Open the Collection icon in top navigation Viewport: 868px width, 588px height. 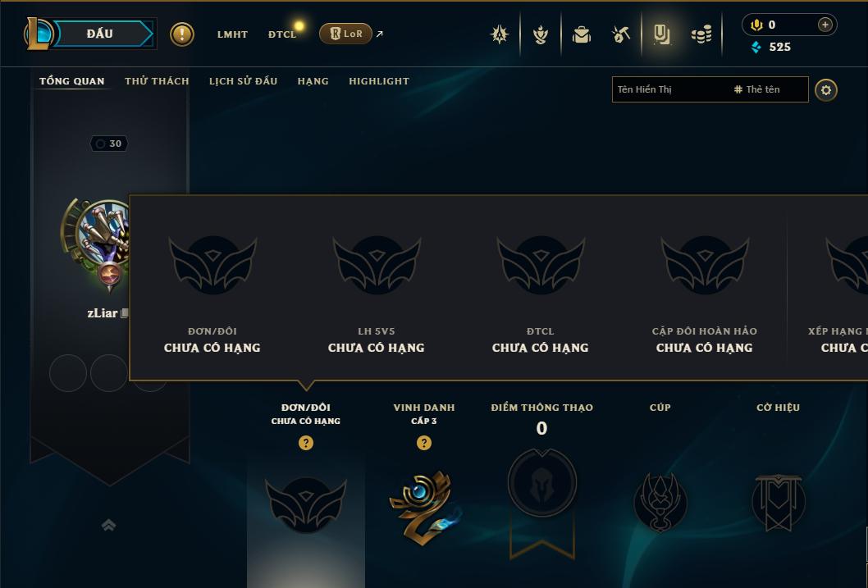(x=581, y=34)
